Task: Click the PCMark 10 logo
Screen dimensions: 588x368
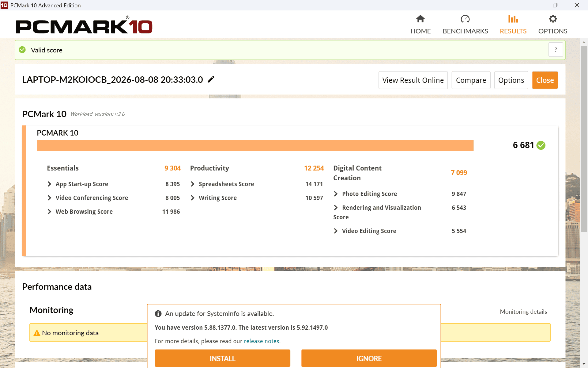Action: pyautogui.click(x=84, y=25)
